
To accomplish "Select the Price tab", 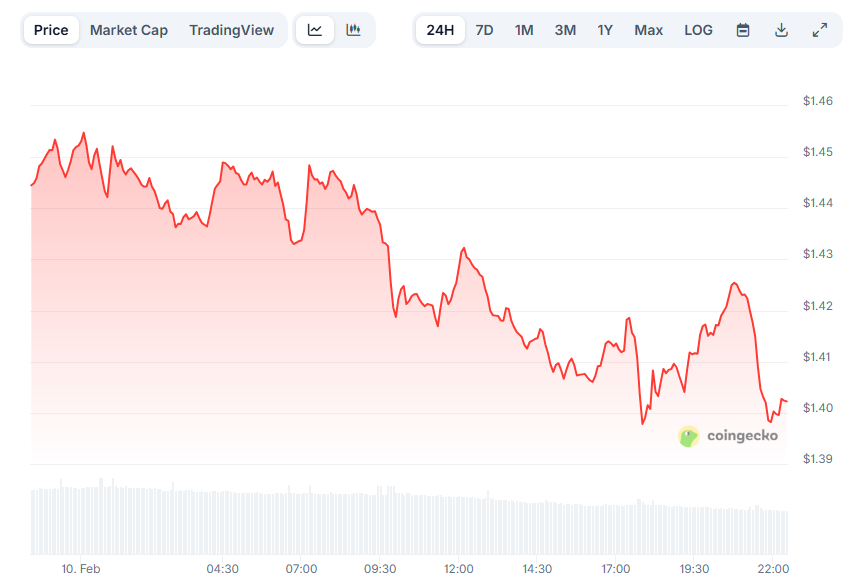I will click(51, 30).
